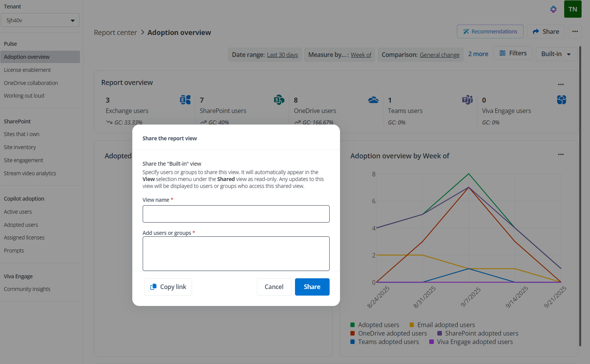590x364 pixels.
Task: Open the Adoption chart ellipsis menu
Action: point(561,155)
